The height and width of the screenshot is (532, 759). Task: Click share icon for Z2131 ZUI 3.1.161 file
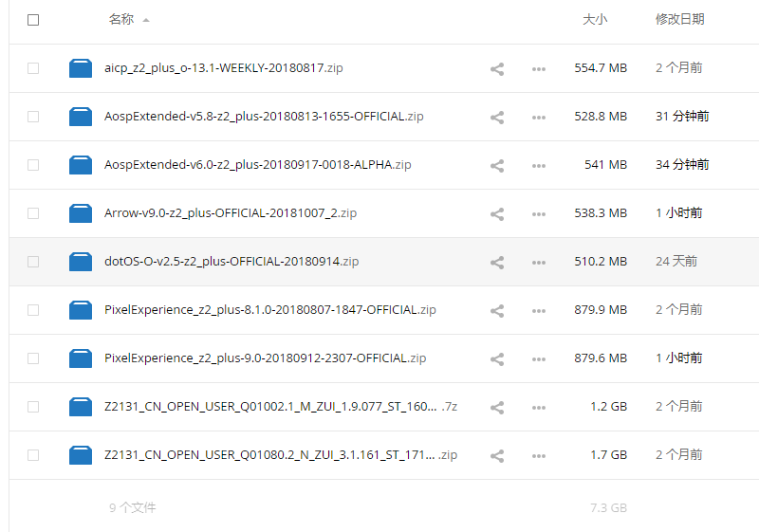coord(496,455)
